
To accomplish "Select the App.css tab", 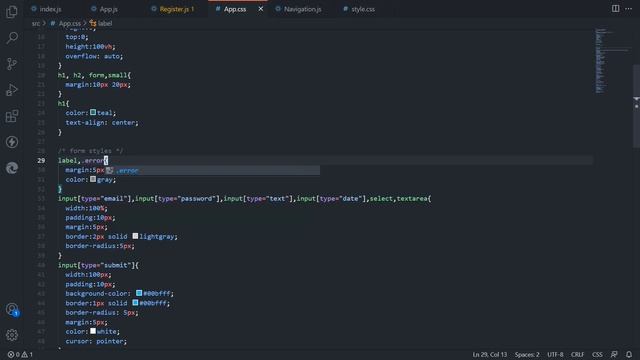I will 235,9.
